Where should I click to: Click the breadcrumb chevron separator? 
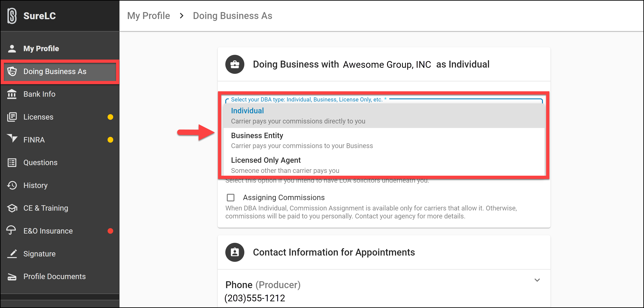click(181, 16)
